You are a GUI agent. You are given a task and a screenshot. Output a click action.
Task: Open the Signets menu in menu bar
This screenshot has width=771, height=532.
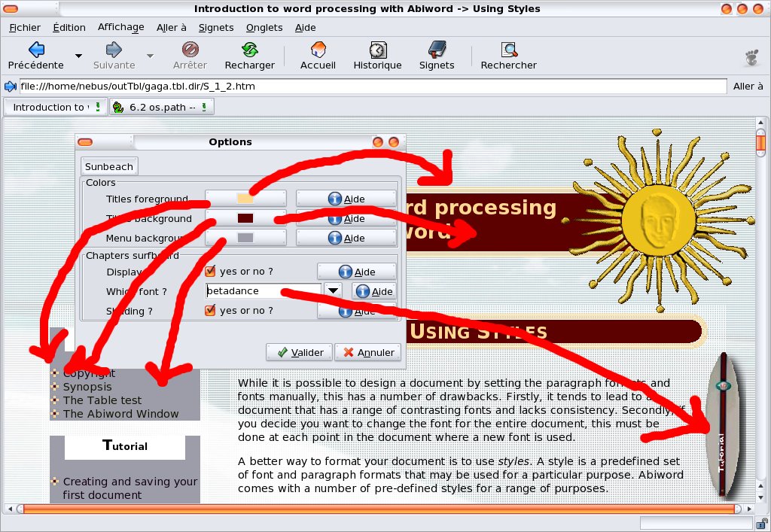(216, 28)
